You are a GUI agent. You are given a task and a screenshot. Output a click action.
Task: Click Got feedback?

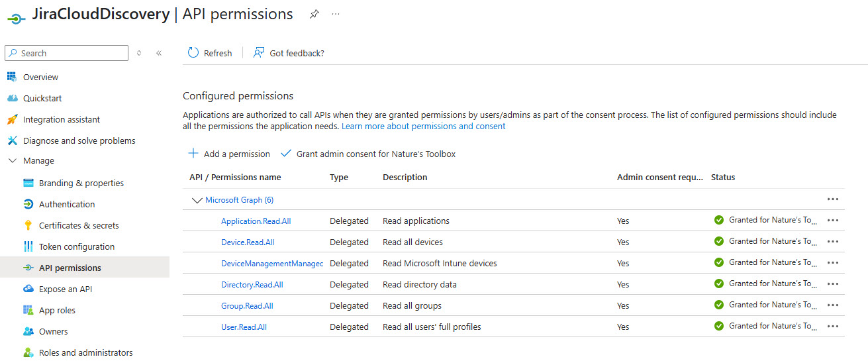[x=289, y=53]
